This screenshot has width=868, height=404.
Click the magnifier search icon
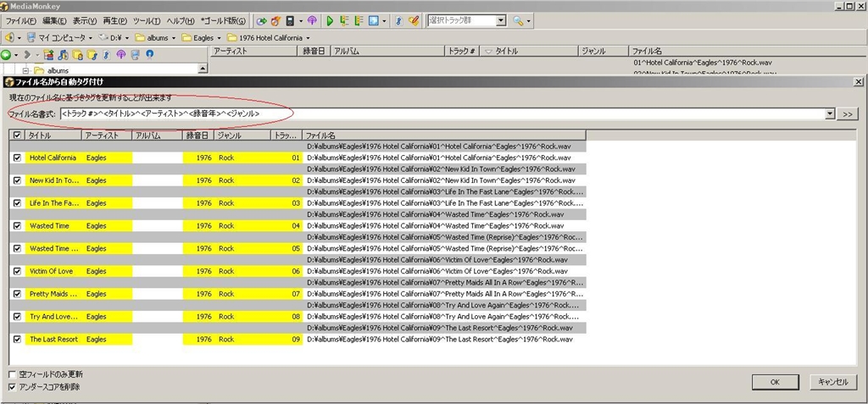(518, 20)
